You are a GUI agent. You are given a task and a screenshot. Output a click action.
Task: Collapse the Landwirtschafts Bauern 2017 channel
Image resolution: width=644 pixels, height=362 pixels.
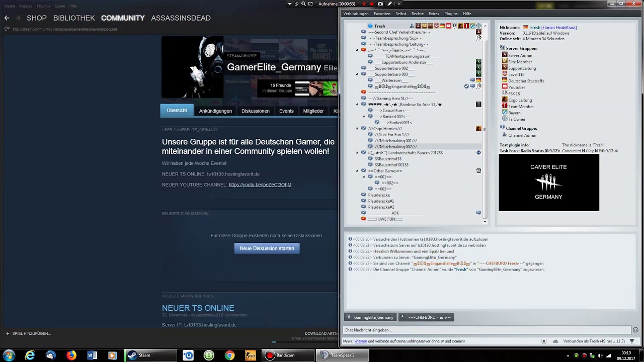(x=357, y=153)
